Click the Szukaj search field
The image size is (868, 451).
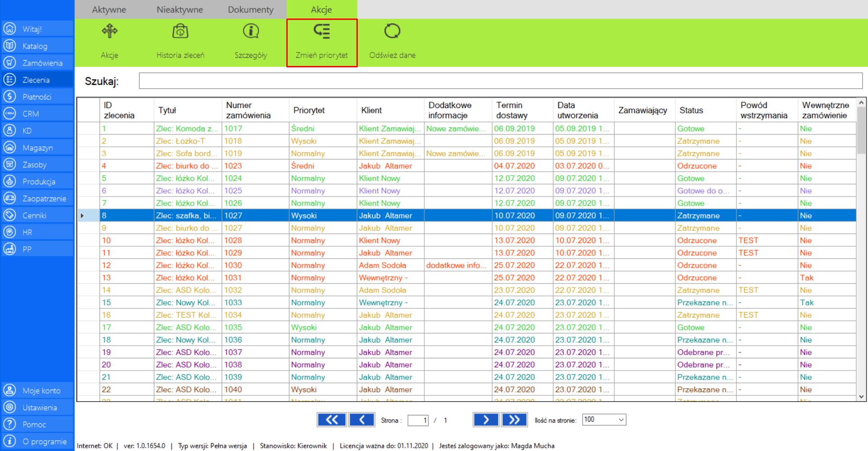click(x=500, y=81)
